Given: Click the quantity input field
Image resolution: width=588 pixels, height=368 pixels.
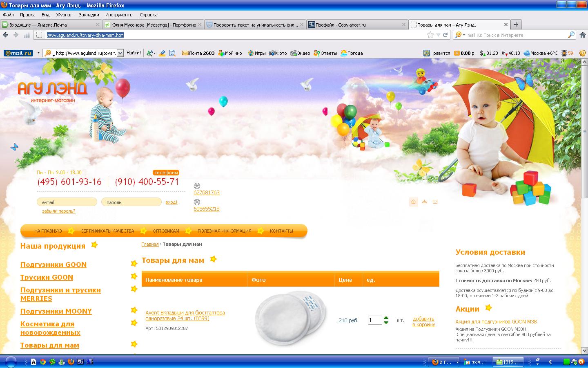Looking at the screenshot, I should tap(375, 320).
